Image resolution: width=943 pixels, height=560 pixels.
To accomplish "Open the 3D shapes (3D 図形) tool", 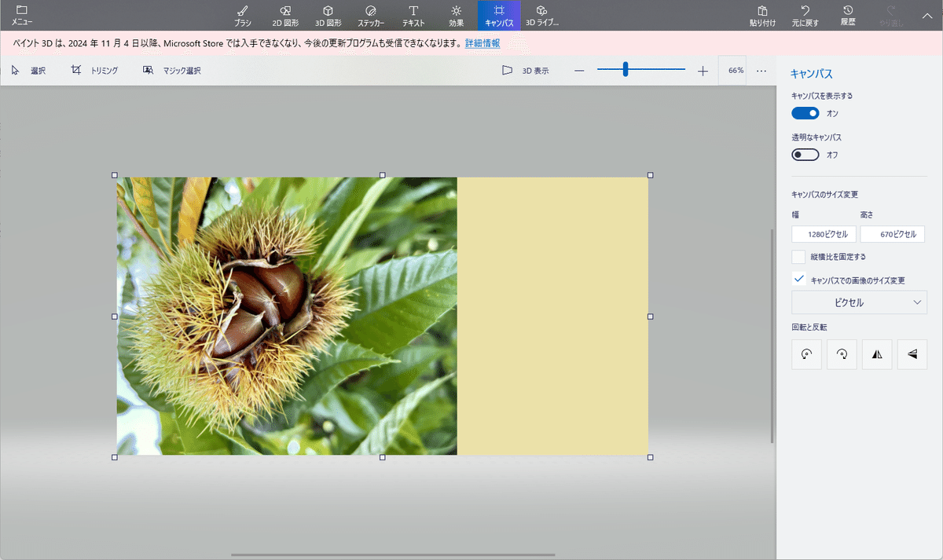I will click(x=328, y=15).
